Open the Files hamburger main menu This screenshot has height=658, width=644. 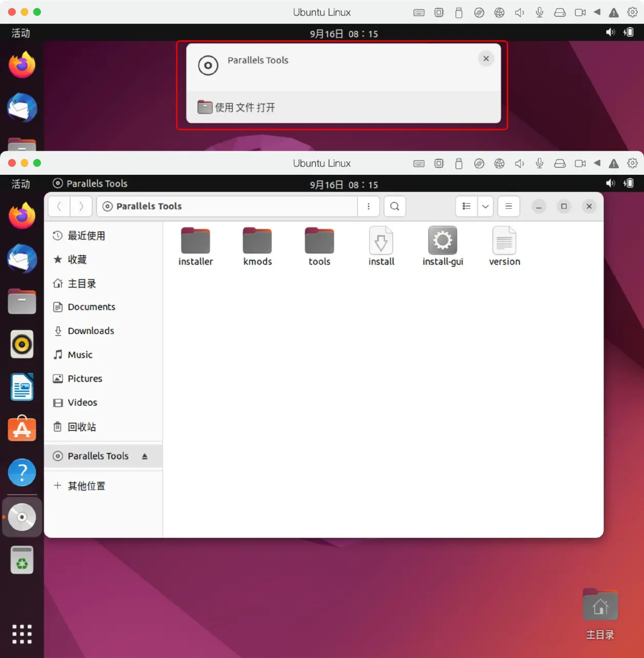[x=509, y=206]
